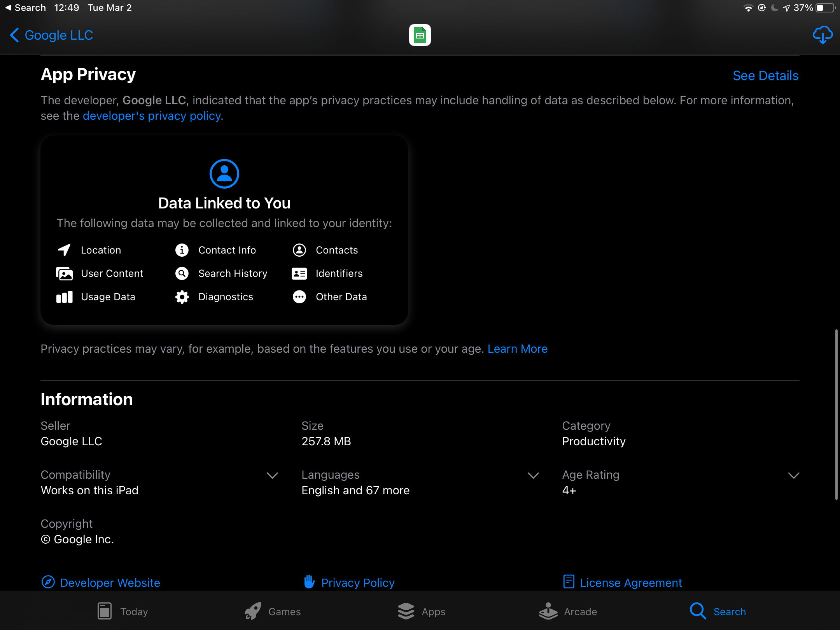Image resolution: width=840 pixels, height=630 pixels.
Task: Tap the Privacy Policy hand icon
Action: (309, 582)
